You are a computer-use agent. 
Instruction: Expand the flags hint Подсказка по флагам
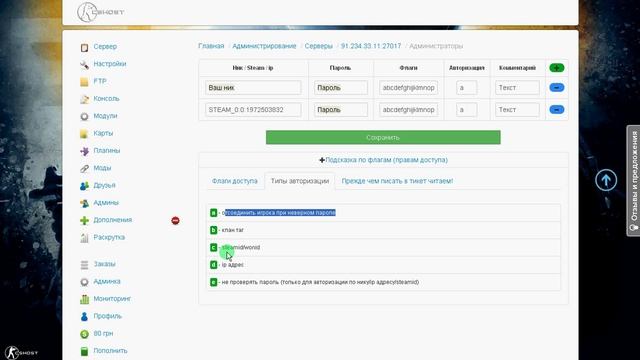(383, 160)
